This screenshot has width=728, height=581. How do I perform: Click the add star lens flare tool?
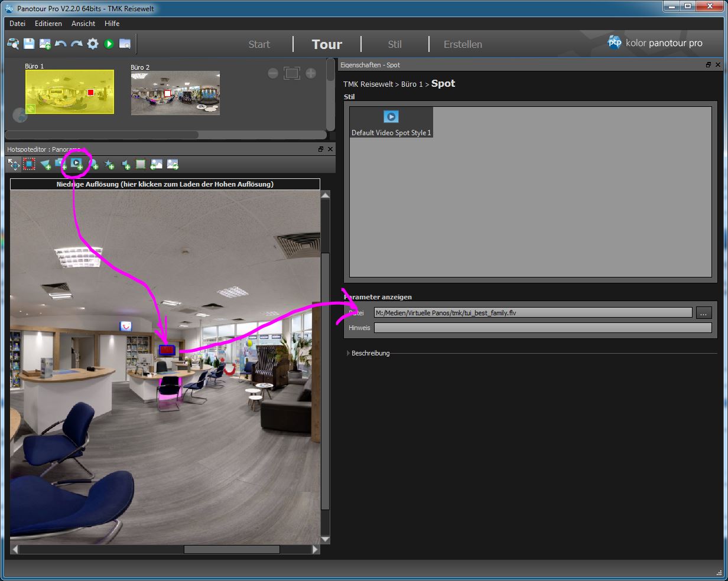point(109,164)
